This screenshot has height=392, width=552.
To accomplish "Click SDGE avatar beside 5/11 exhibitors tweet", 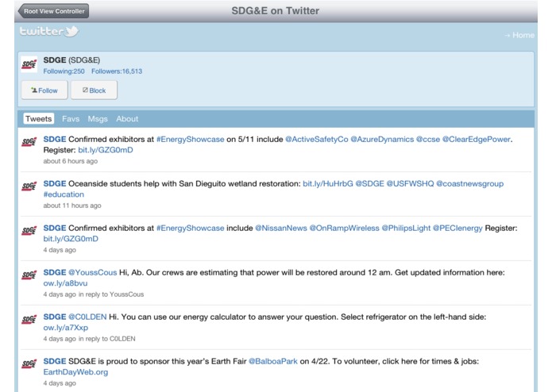I will click(x=29, y=142).
